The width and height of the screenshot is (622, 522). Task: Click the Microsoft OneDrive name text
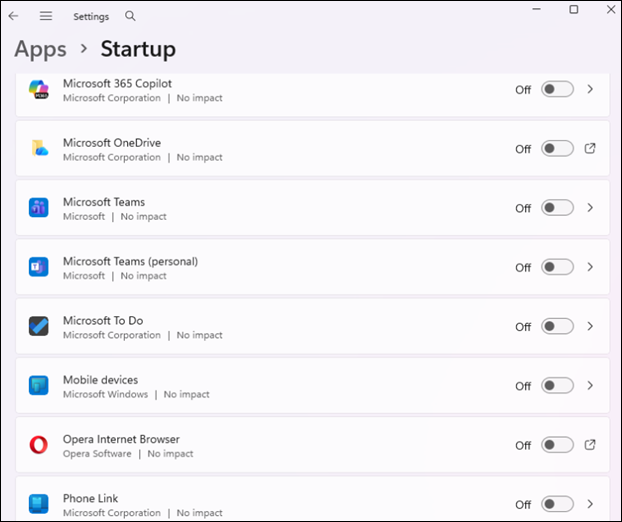pyautogui.click(x=112, y=142)
